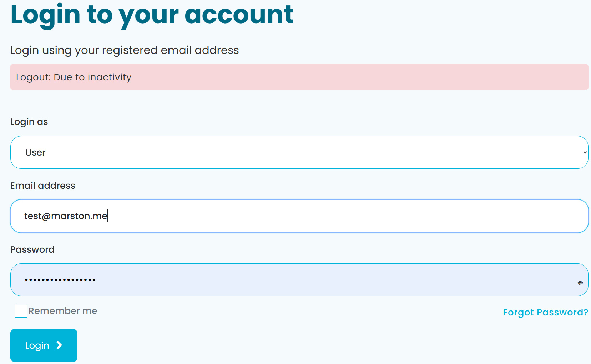Focus the Email address input field

point(299,216)
